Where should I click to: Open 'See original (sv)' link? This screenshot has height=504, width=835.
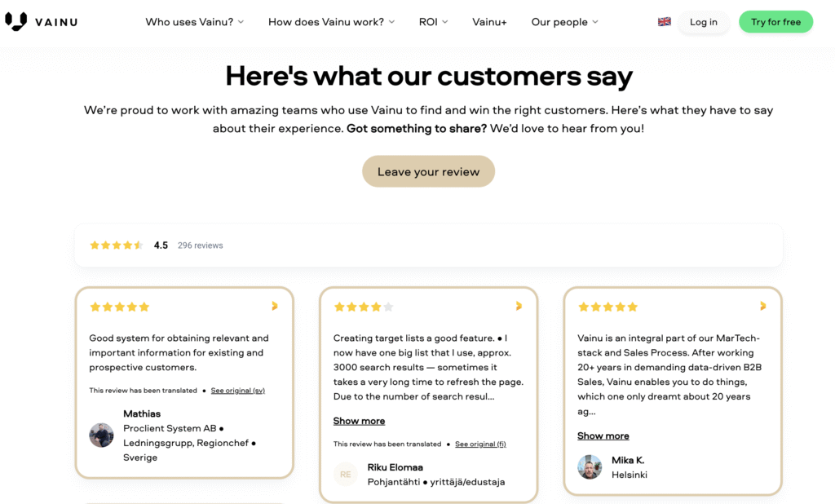tap(237, 391)
